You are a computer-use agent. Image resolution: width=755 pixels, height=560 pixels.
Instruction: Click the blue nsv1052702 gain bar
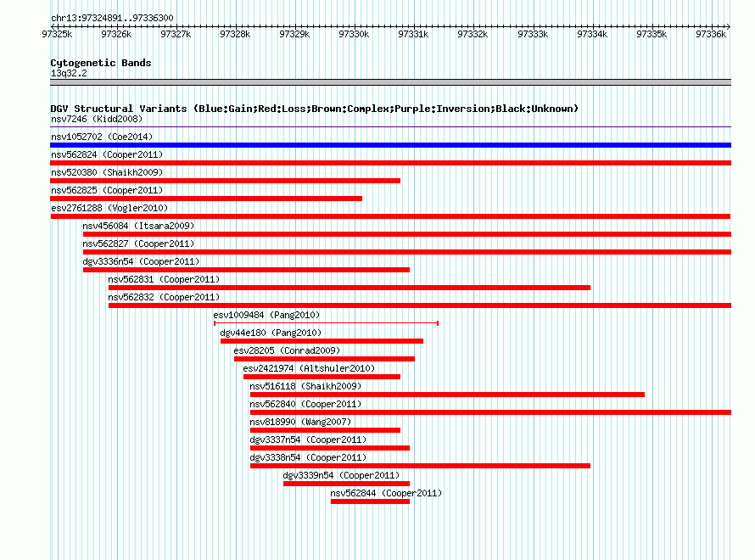tap(390, 145)
